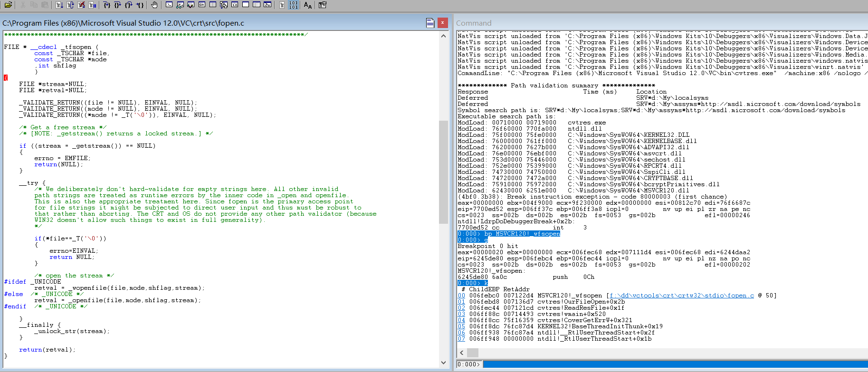Toggle the 101 source mode off button
Viewport: 868px width, 372px height.
[x=293, y=5]
